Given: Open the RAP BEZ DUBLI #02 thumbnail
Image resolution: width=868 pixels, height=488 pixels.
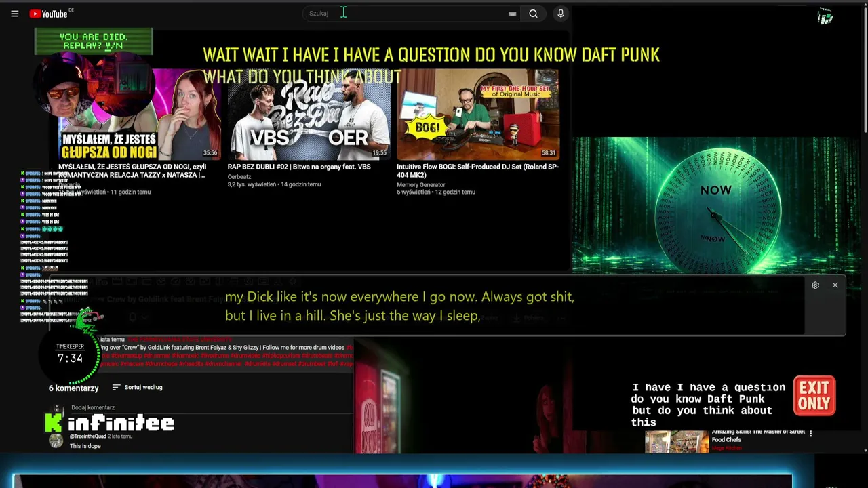Looking at the screenshot, I should 309,114.
